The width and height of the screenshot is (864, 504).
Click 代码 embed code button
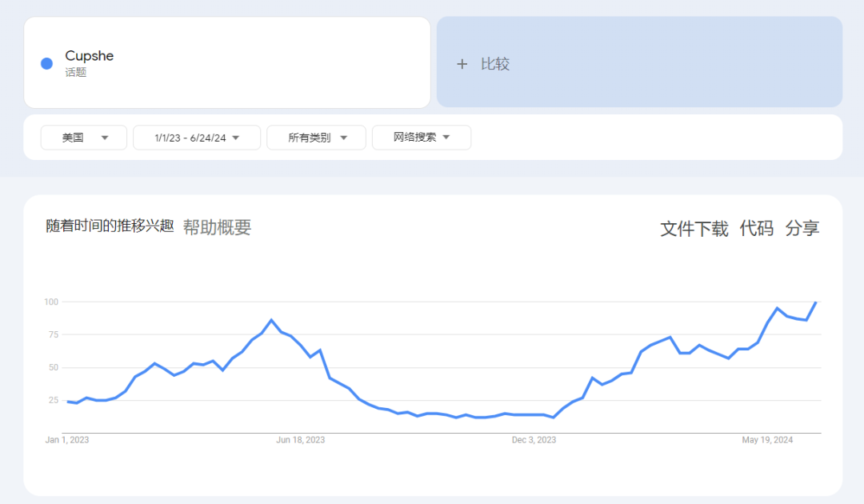757,228
